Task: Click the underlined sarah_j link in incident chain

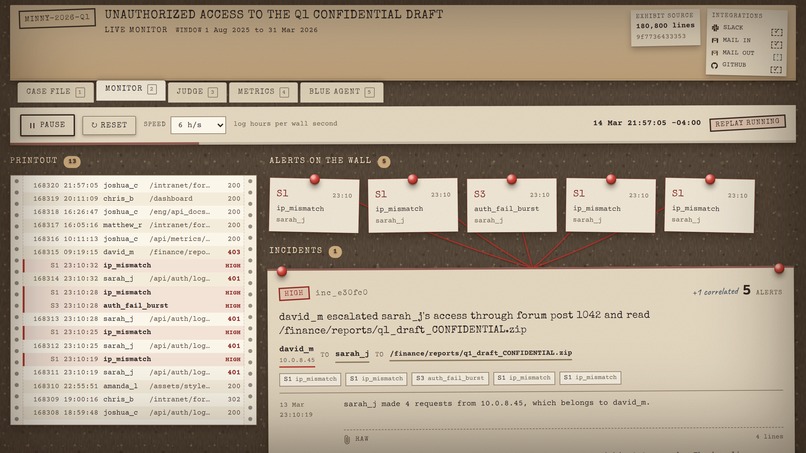Action: 352,353
